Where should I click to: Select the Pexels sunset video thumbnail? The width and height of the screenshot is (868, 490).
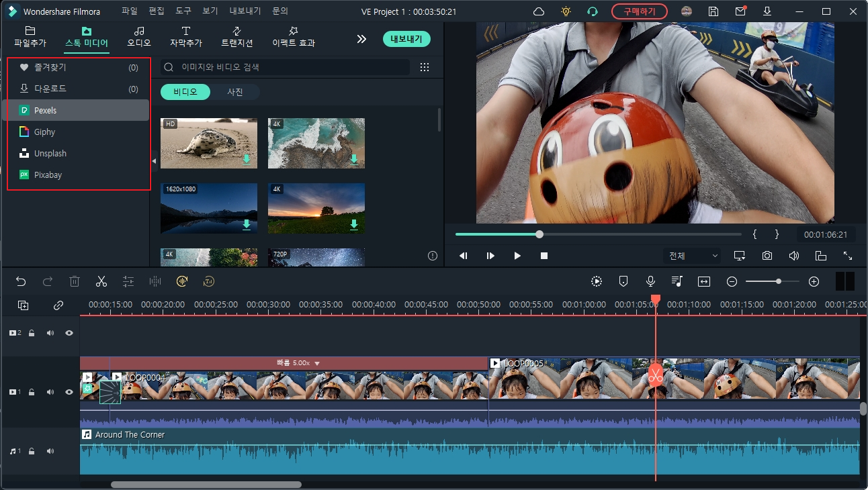click(316, 208)
